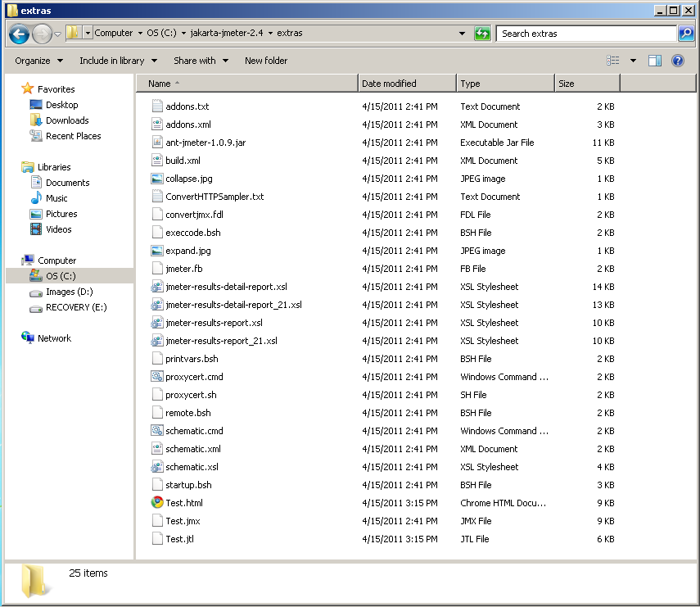700x607 pixels.
Task: Select the build.xml document icon
Action: click(156, 161)
